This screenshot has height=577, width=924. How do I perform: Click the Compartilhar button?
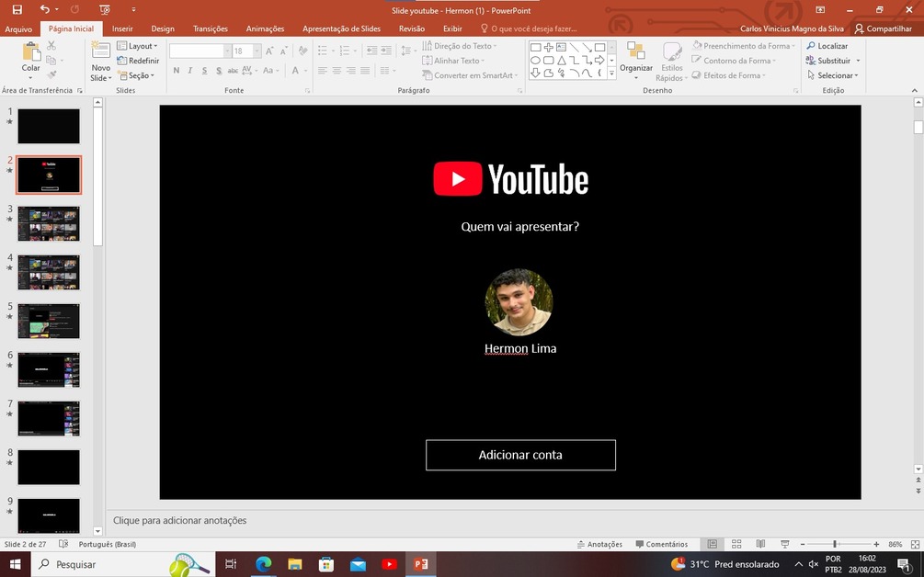(883, 28)
